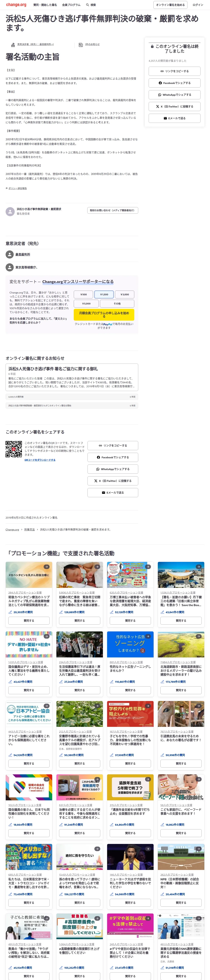Click arrow icon on #カペシタビン card image

coord(46,567)
